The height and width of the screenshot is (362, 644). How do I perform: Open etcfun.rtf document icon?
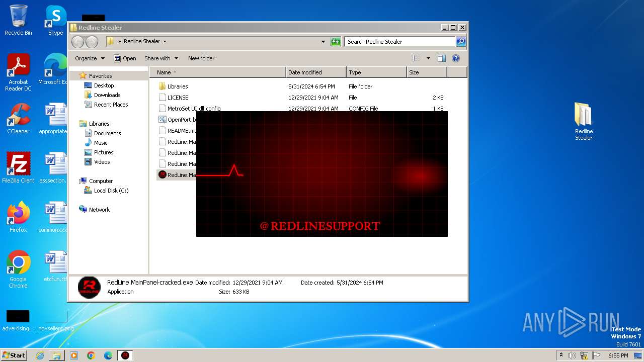pos(55,266)
